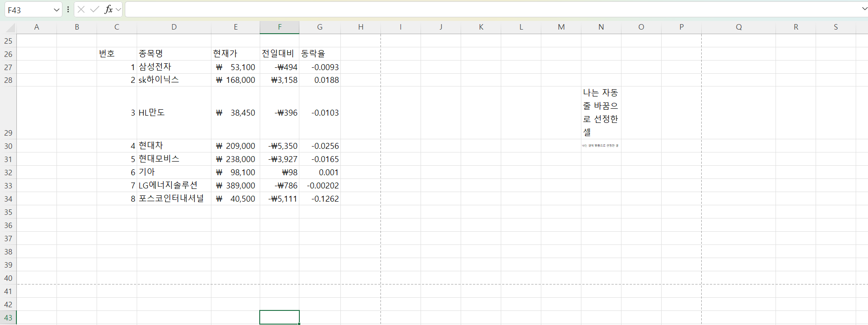Select column E header
868x325 pixels.
coord(236,27)
